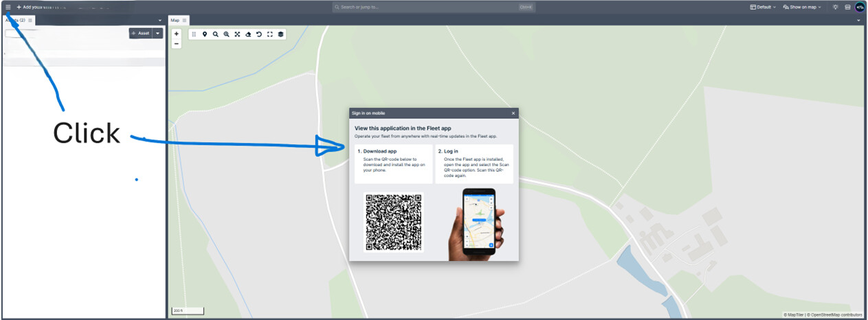Expand the Asset button dropdown arrow

pyautogui.click(x=158, y=33)
